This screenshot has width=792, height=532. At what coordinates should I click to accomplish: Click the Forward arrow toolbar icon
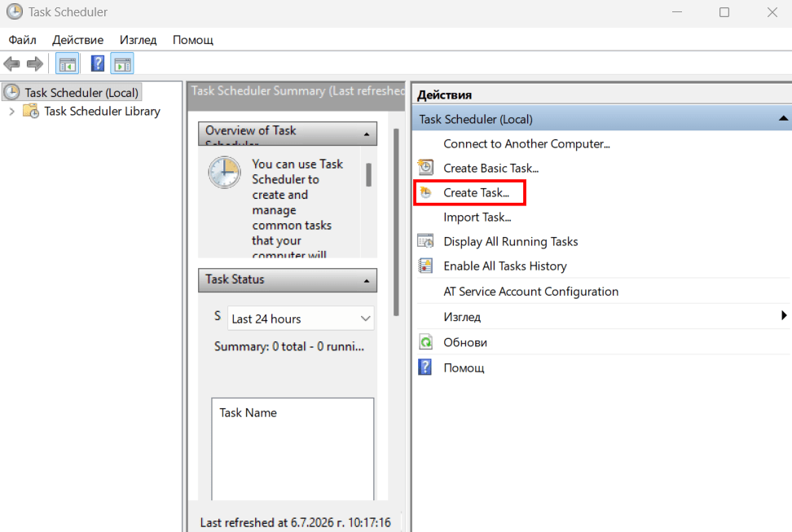[35, 64]
